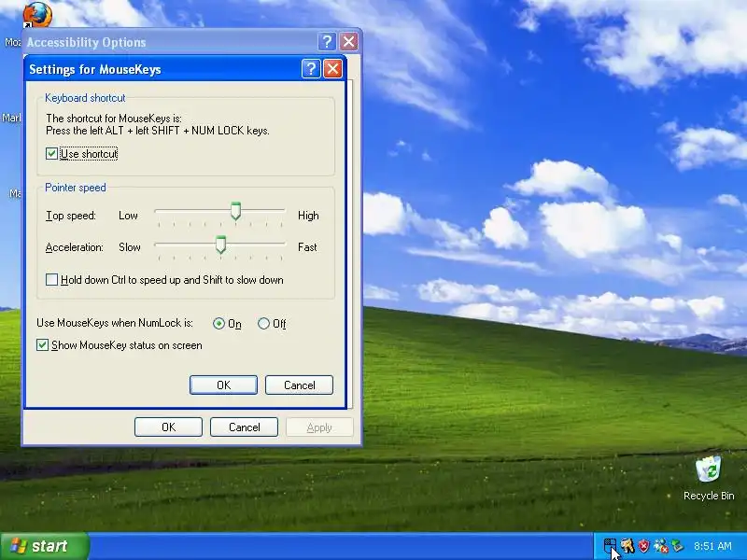Image resolution: width=747 pixels, height=560 pixels.
Task: Click the Top speed slider thumb
Action: [235, 211]
